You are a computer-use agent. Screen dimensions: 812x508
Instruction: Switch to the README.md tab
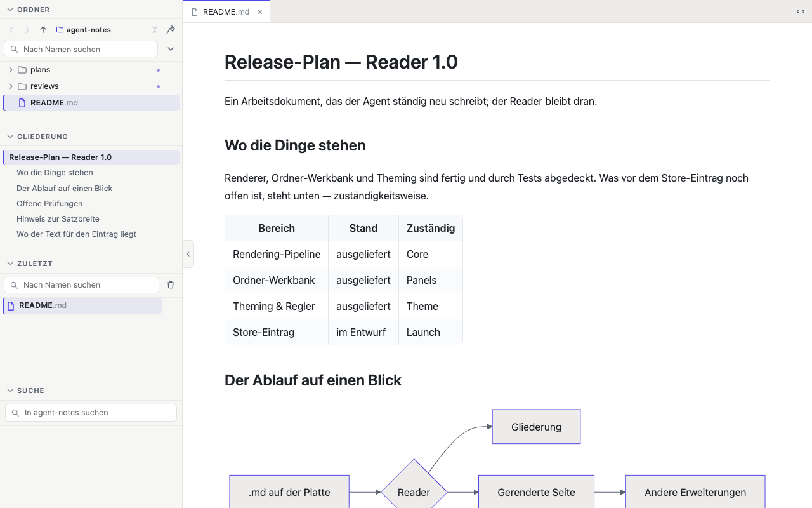click(226, 12)
